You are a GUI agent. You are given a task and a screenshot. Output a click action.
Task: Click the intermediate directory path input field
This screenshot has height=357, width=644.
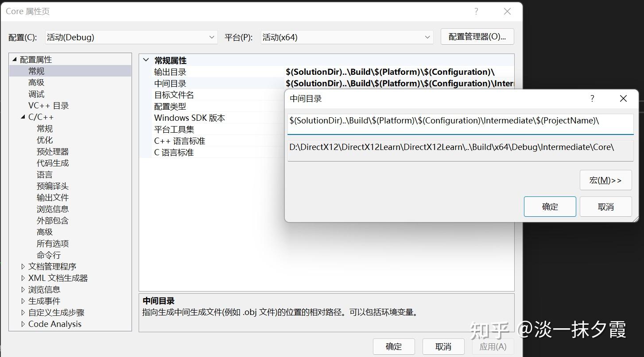(x=460, y=123)
